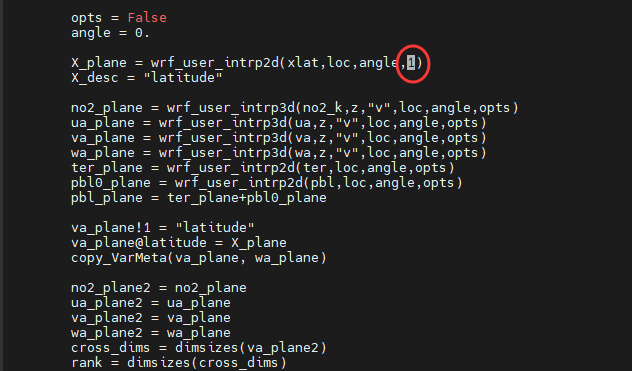Click the copy_VarMeta function call
Viewport: 632px width, 371px height.
pyautogui.click(x=199, y=258)
